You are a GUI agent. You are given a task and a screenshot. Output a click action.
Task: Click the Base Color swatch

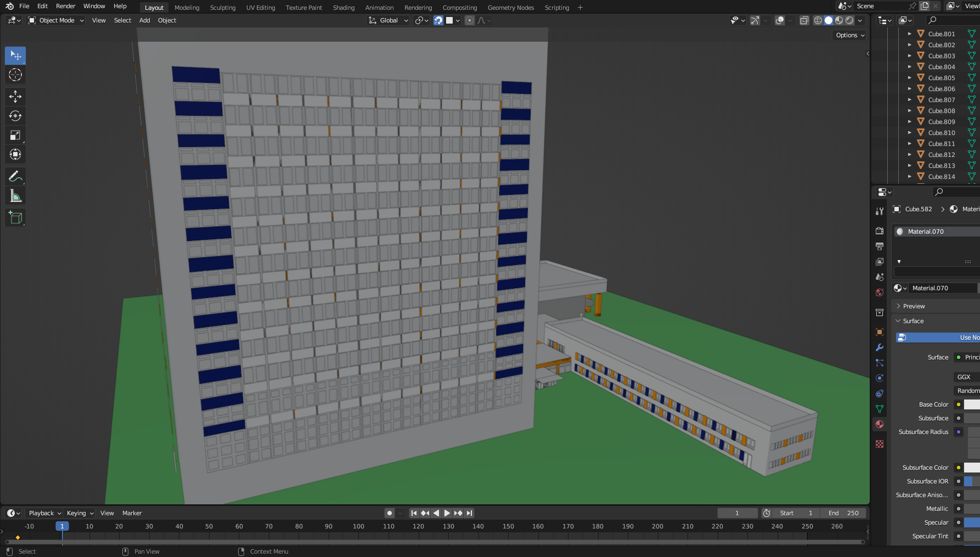(971, 404)
